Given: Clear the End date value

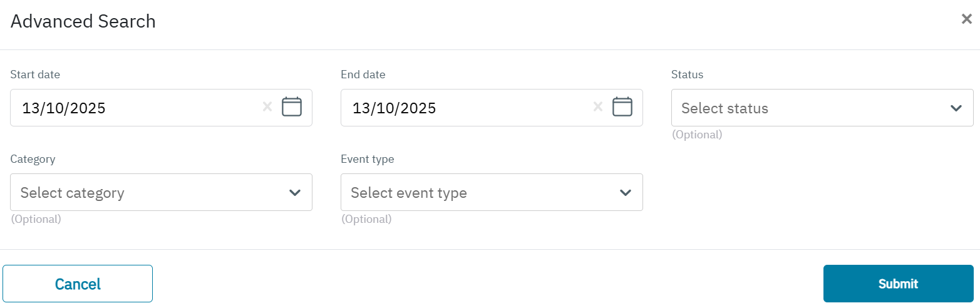Looking at the screenshot, I should point(598,107).
